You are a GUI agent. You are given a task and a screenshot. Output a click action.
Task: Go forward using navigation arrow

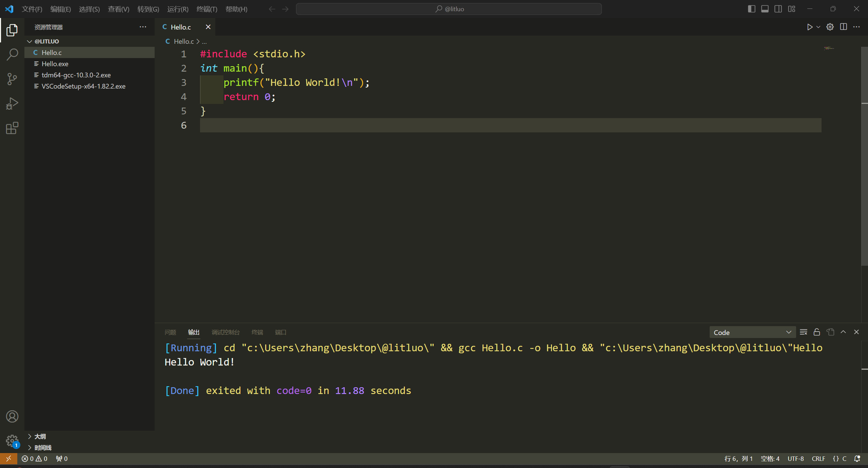tap(285, 9)
